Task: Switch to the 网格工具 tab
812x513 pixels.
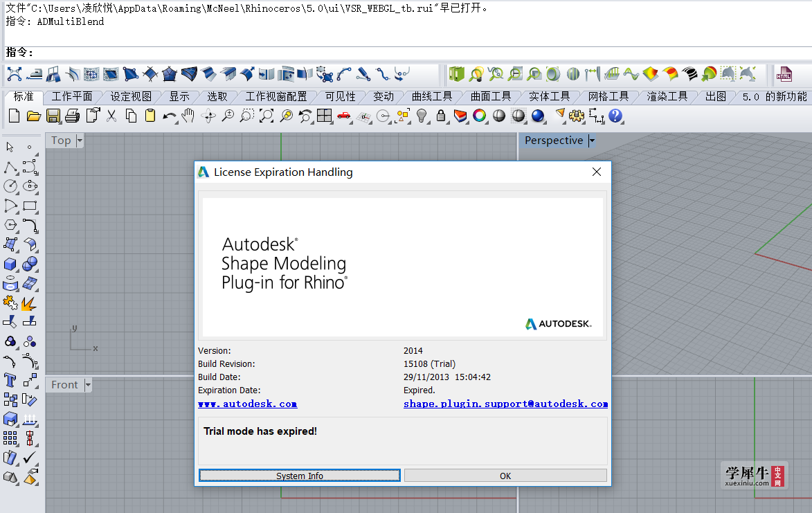Action: tap(608, 97)
